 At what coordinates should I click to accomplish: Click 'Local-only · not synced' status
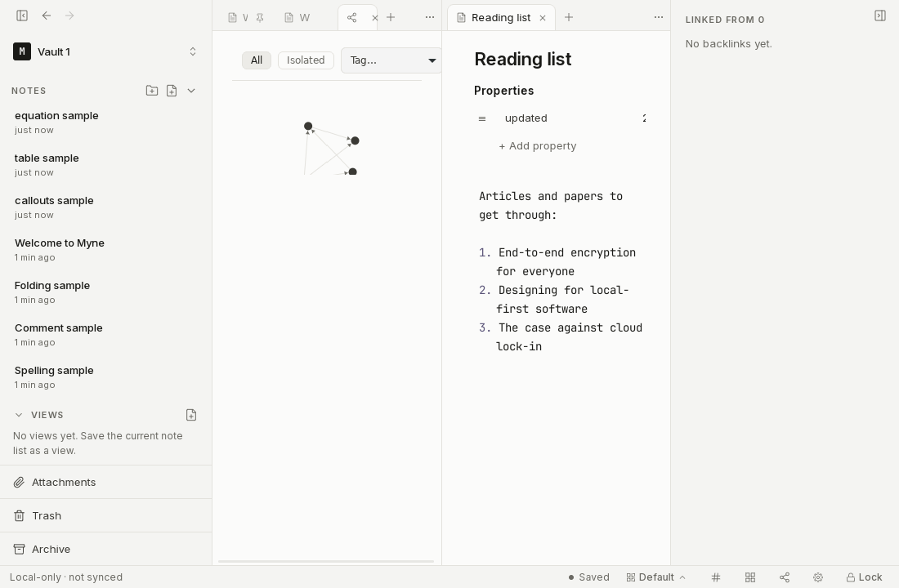66,577
